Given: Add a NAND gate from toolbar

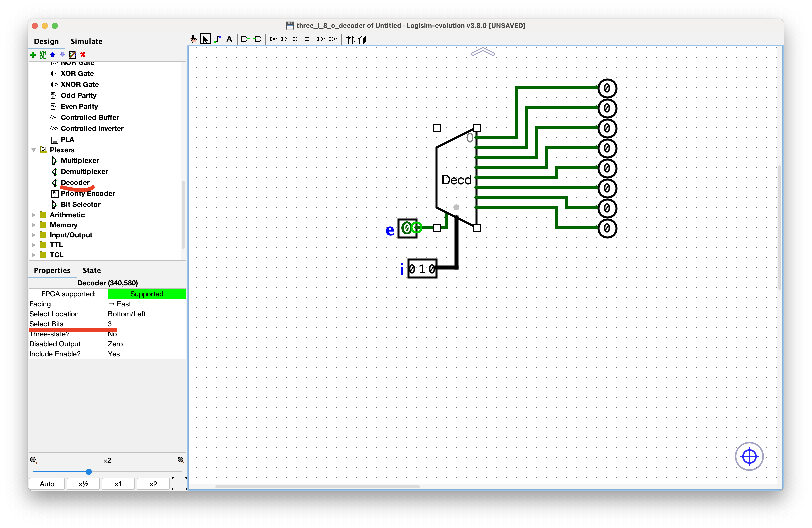Looking at the screenshot, I should [321, 39].
